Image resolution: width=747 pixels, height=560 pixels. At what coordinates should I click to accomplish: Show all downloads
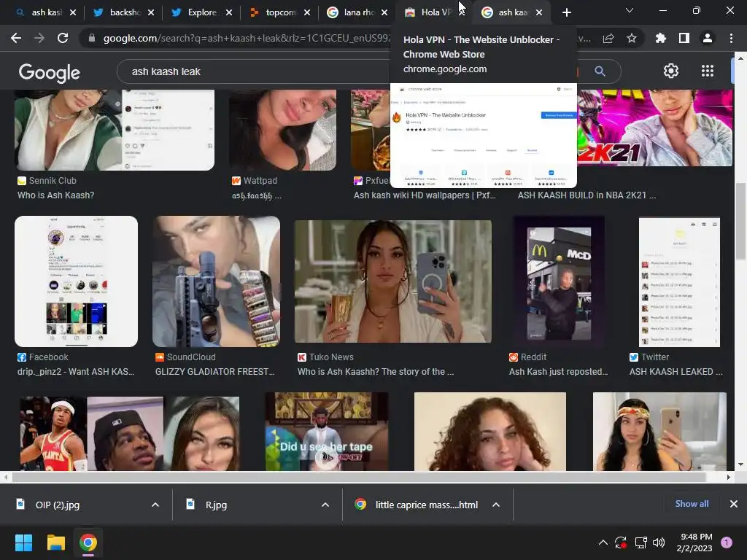(692, 504)
